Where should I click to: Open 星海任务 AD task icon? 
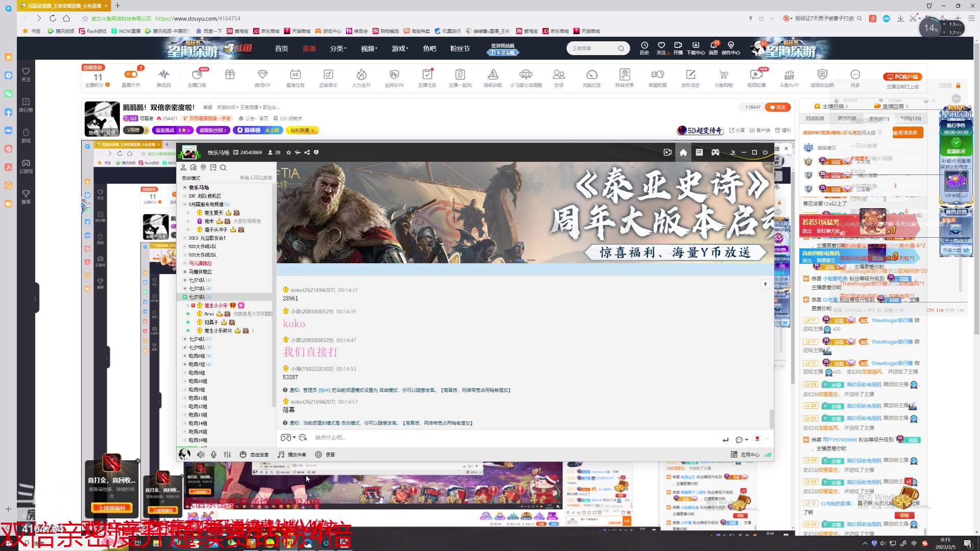[x=295, y=74]
